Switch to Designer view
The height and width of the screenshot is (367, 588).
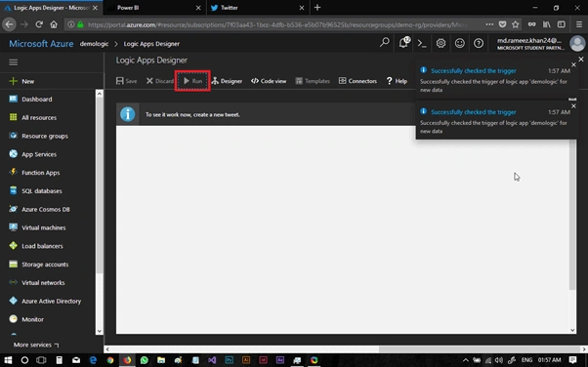227,81
